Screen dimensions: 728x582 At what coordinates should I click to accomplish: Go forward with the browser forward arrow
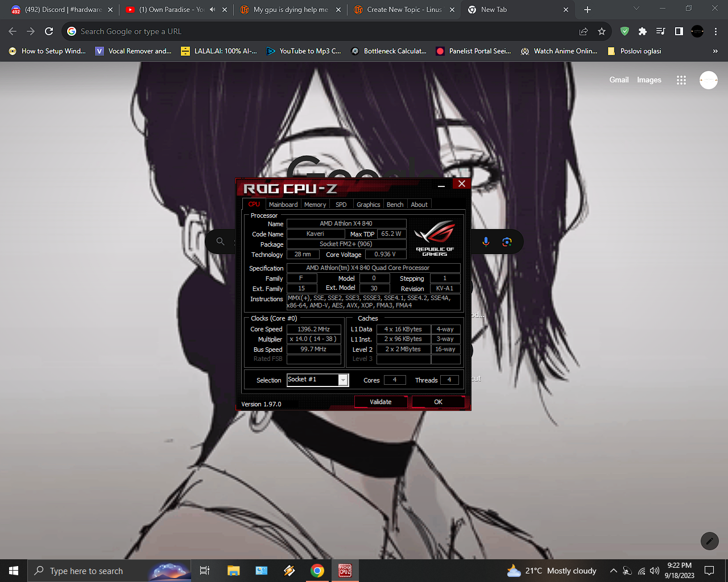click(31, 31)
